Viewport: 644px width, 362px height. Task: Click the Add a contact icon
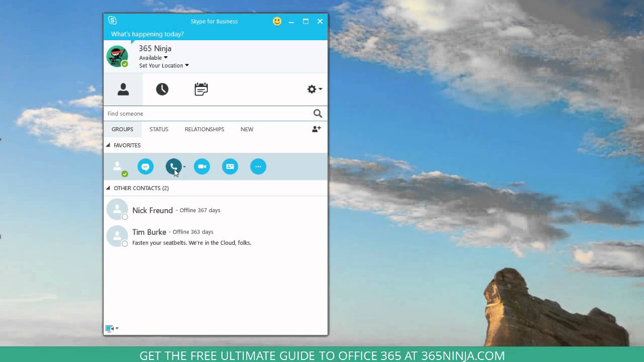tap(316, 129)
